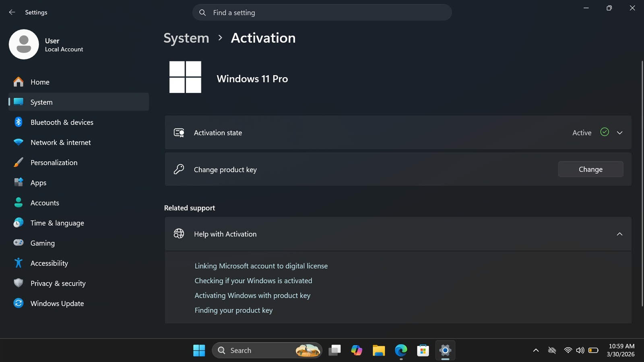Open Time & language settings
The width and height of the screenshot is (644, 362).
(78, 223)
